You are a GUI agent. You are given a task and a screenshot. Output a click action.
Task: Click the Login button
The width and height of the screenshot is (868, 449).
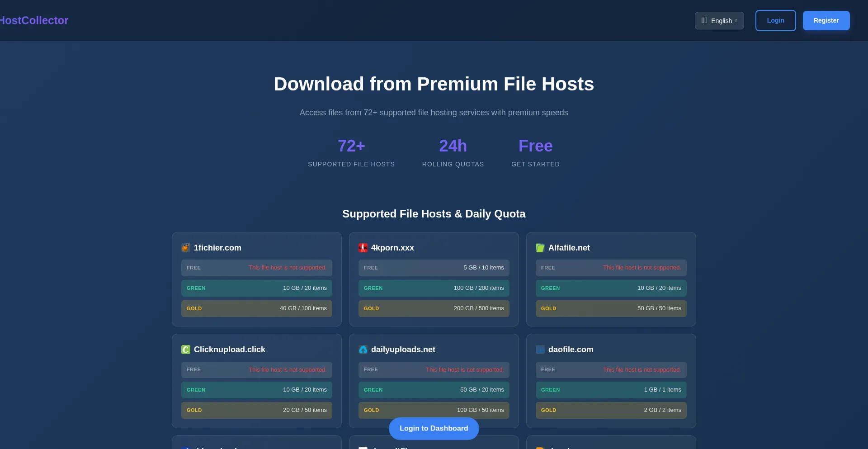pos(775,20)
